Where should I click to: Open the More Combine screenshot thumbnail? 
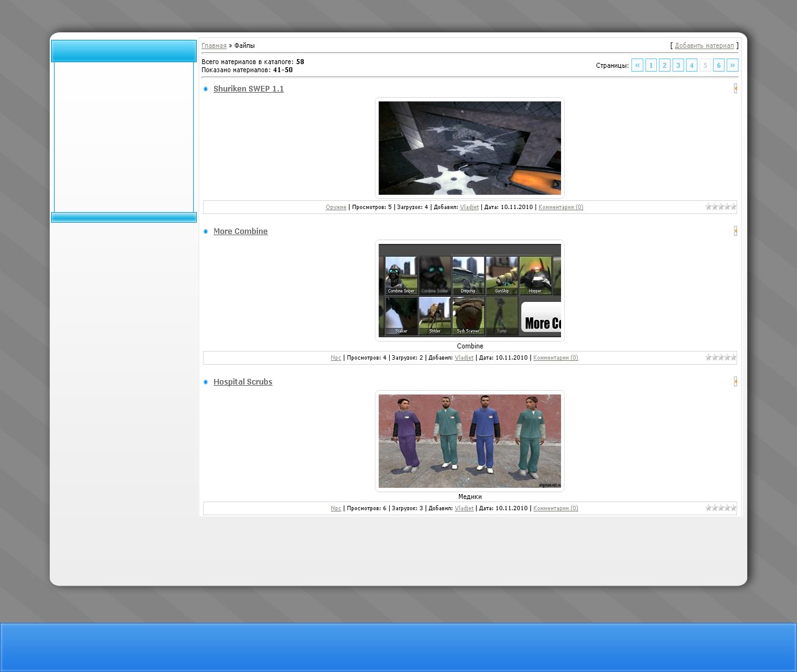(x=469, y=291)
